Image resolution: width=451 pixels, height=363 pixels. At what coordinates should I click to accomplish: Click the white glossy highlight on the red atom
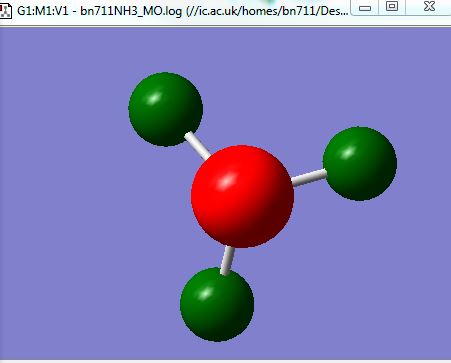(x=227, y=182)
